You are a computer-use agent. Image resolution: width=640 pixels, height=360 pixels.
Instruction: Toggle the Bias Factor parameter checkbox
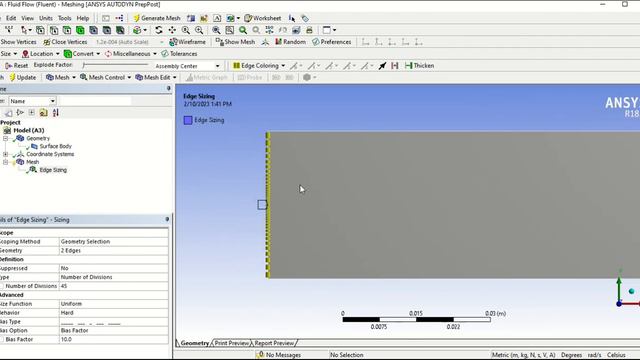[x=2, y=340]
